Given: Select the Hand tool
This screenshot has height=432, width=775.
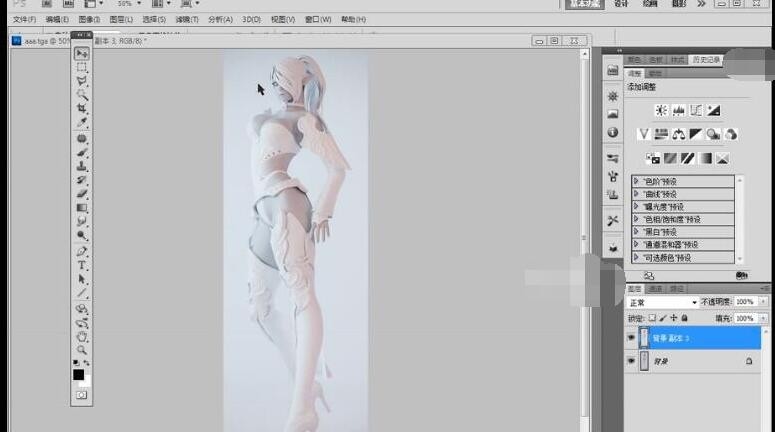Looking at the screenshot, I should (x=82, y=337).
